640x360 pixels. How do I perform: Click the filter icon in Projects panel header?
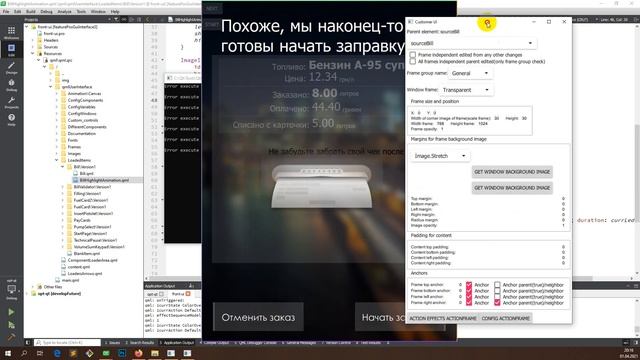(116, 19)
